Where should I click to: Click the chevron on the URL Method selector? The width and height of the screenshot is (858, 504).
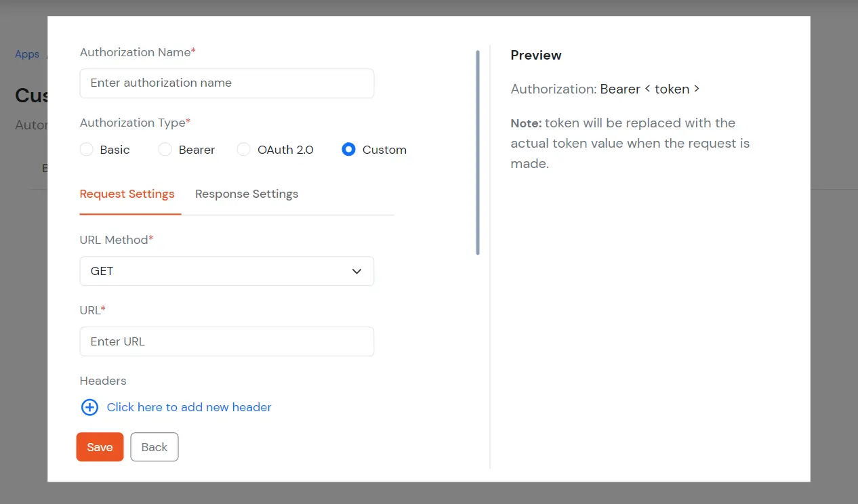click(356, 271)
